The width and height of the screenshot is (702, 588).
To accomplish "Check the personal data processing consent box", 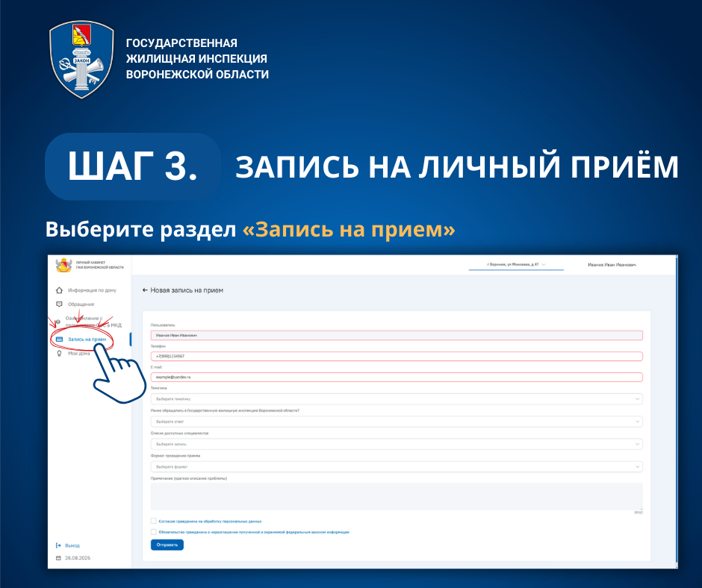I will click(153, 521).
